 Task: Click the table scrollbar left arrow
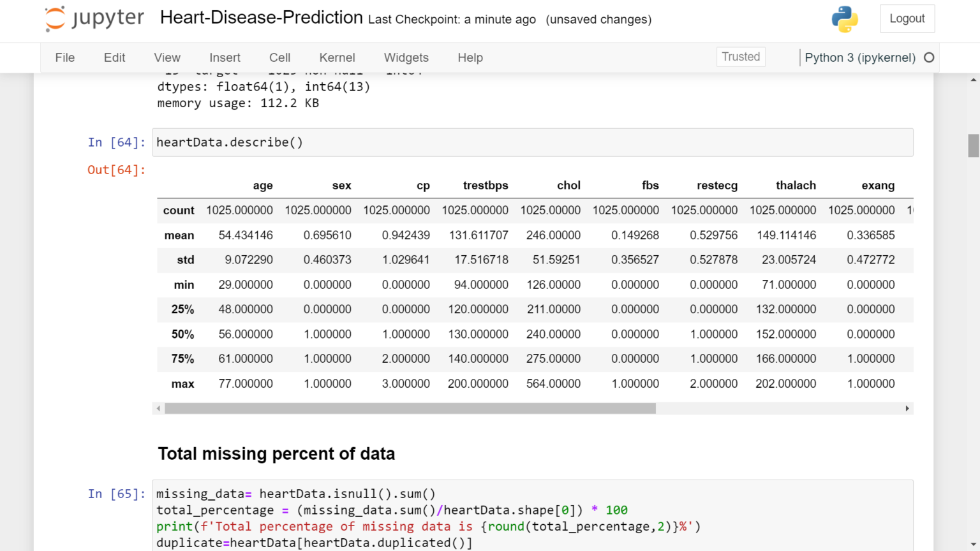coord(158,408)
